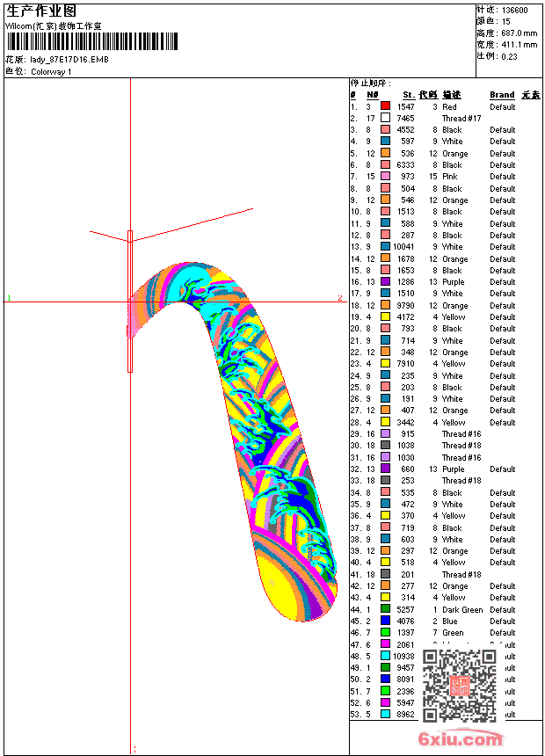Viewport: 545px width, 756px height.
Task: Click the stitch count 1547 in row 1
Action: tap(405, 106)
